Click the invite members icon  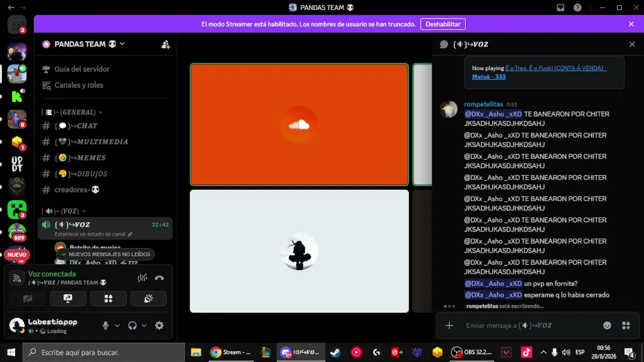166,44
